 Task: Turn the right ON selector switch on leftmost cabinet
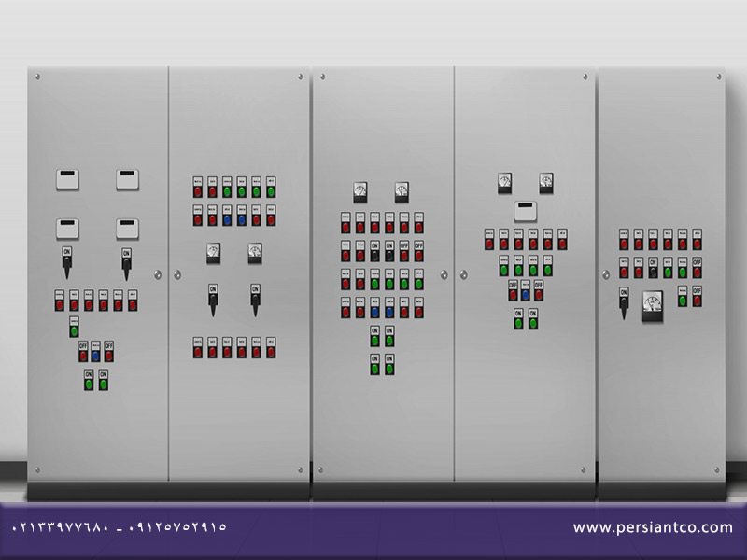pos(126,264)
